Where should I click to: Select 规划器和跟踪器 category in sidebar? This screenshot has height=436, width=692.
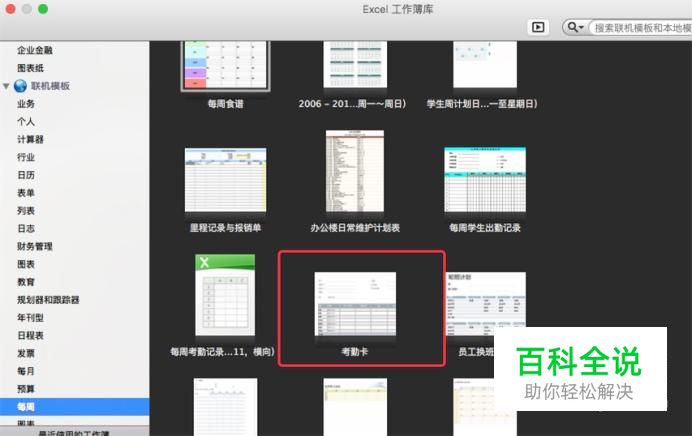pos(48,300)
